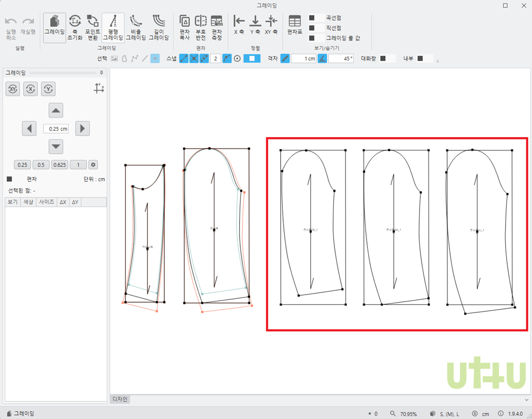Click the zoom magnifier in the status bar

tap(392, 414)
